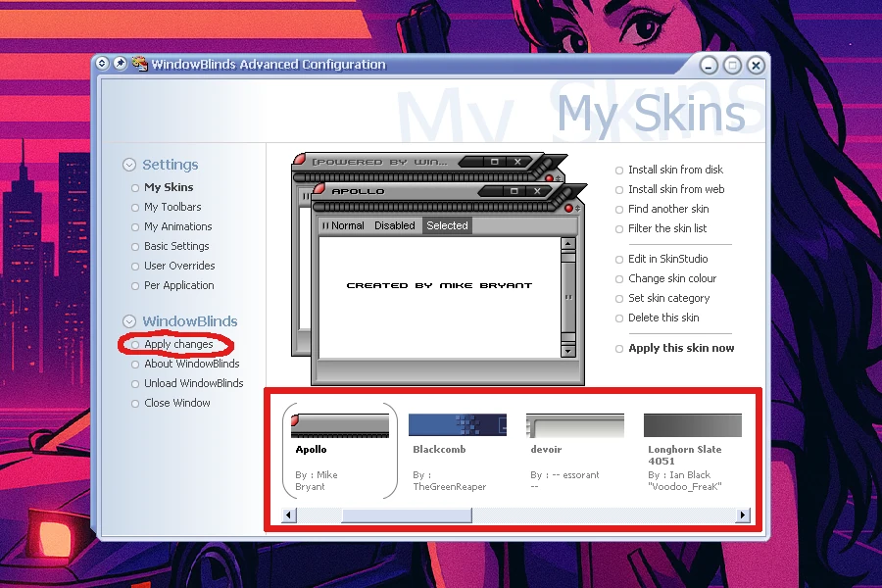
Task: Click the skin list left scroll arrow
Action: (x=289, y=514)
